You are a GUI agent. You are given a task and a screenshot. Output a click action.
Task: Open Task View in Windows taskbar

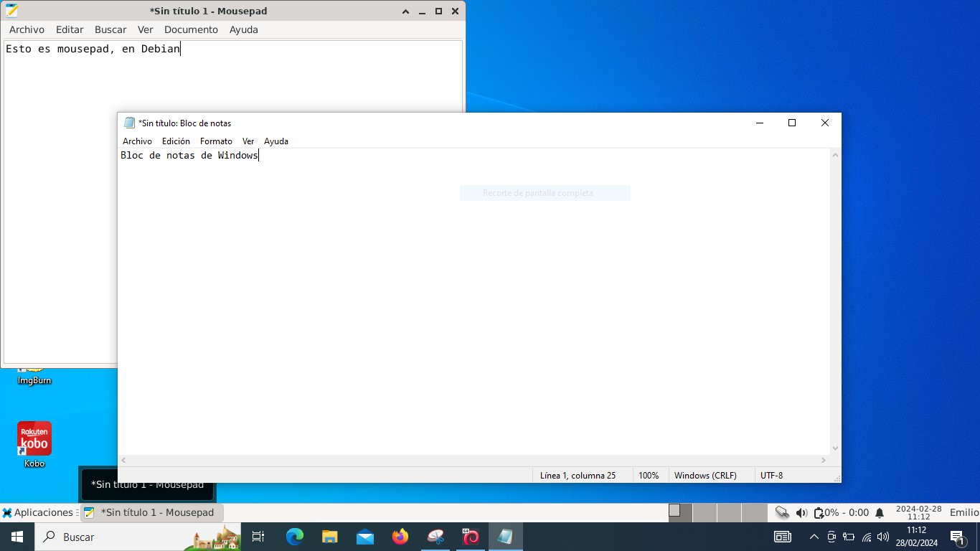coord(258,537)
